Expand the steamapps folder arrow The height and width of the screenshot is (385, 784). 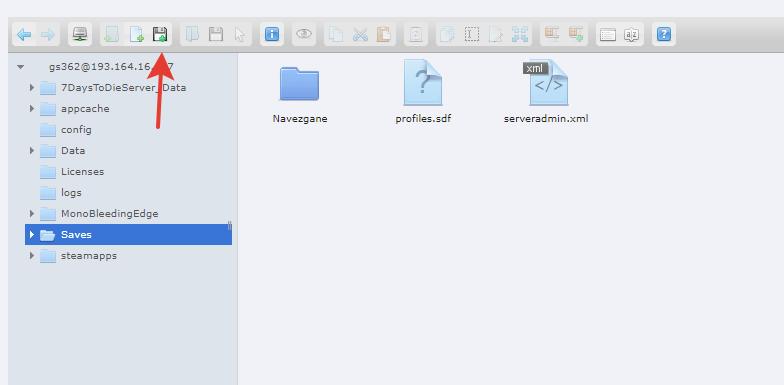coord(32,256)
